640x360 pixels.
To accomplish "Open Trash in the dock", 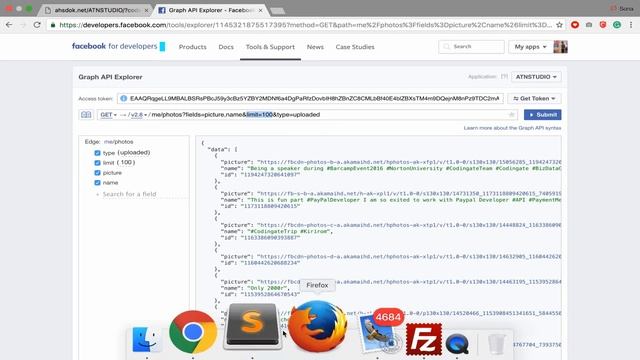I will click(x=496, y=344).
